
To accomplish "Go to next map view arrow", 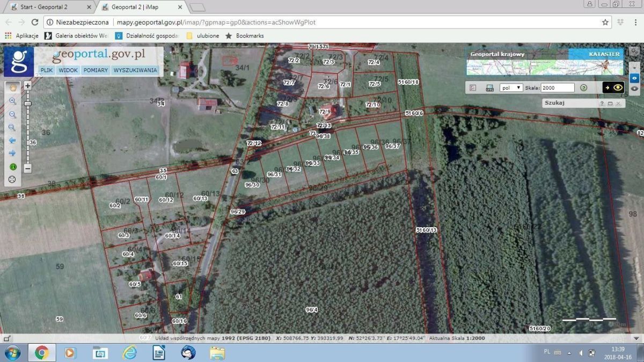I will pyautogui.click(x=12, y=153).
